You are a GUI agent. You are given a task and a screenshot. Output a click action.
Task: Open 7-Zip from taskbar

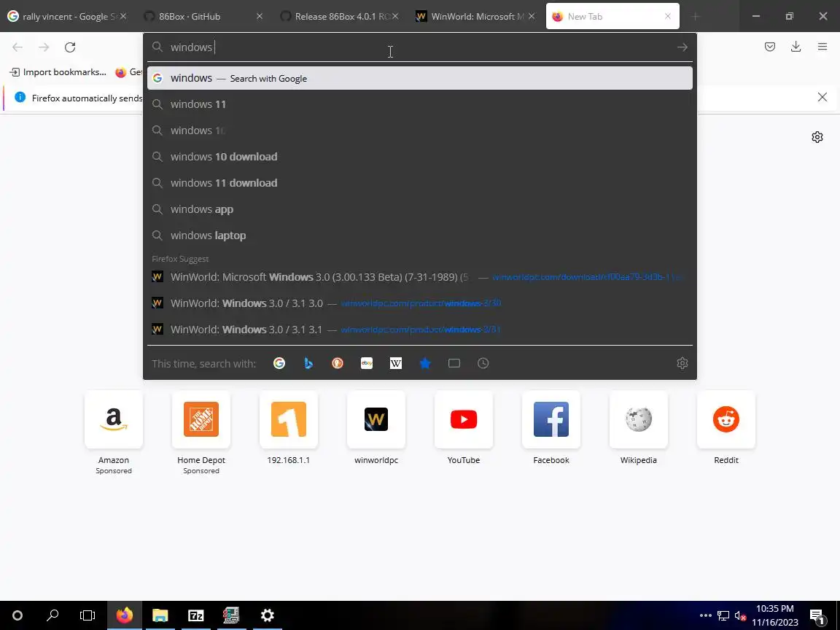(x=195, y=615)
